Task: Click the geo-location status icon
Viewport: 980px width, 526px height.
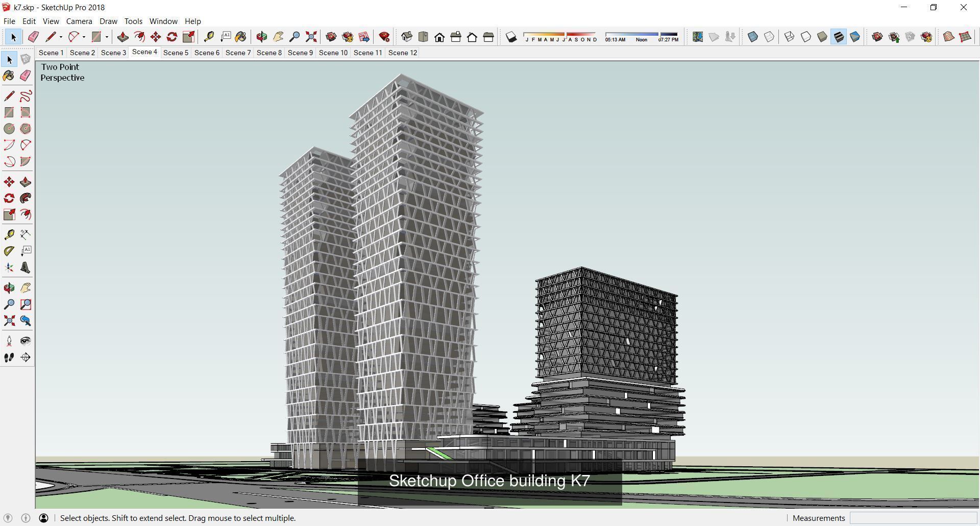Action: pos(8,518)
